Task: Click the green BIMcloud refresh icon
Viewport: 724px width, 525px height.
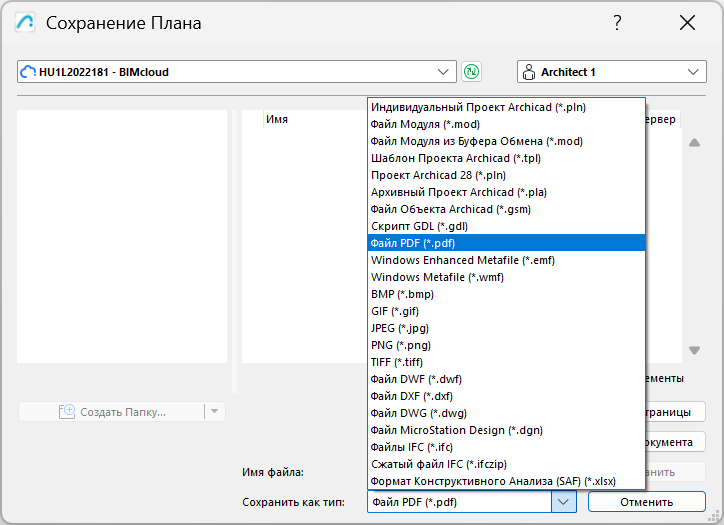Action: [x=471, y=72]
